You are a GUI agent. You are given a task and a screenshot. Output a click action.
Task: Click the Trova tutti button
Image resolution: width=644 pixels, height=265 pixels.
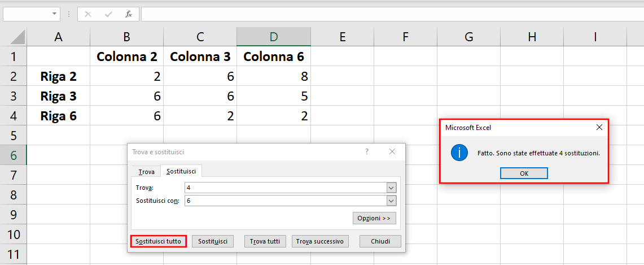[265, 241]
